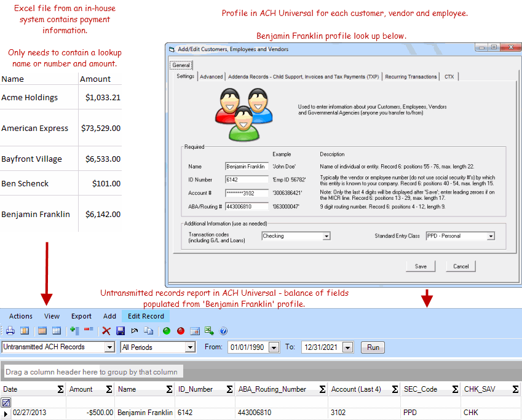Open the Untransmitted ACH Records report dropdown
The image size is (522, 420).
point(109,347)
